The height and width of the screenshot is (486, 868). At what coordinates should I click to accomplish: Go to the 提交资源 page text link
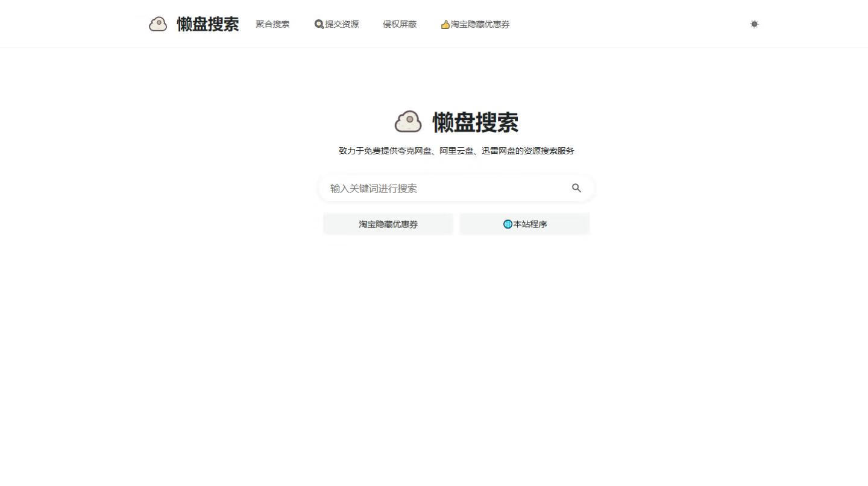(342, 24)
